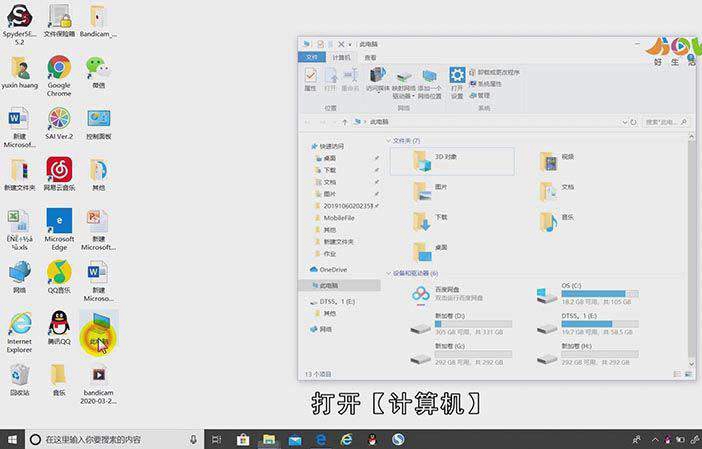The image size is (702, 449).
Task: Open the 属性 properties ribbon button
Action: (310, 80)
